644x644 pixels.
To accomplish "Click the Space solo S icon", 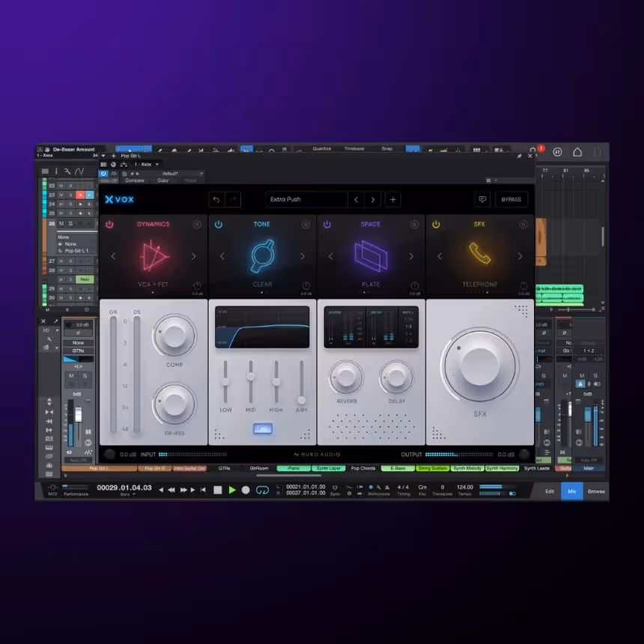I will [415, 224].
